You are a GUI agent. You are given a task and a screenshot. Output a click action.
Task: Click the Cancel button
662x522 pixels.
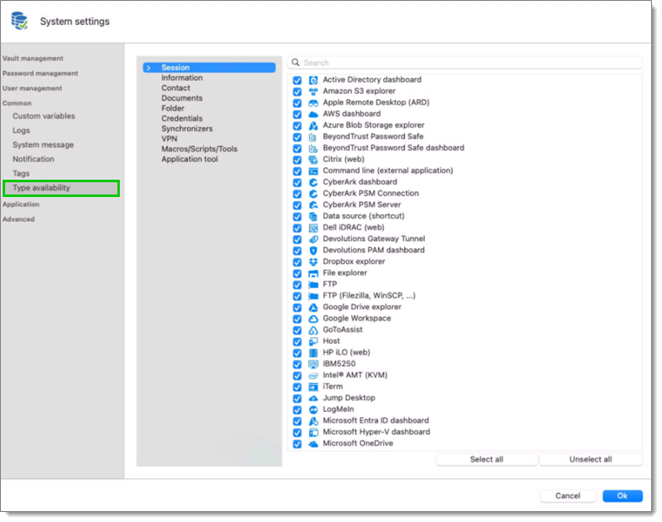(568, 496)
